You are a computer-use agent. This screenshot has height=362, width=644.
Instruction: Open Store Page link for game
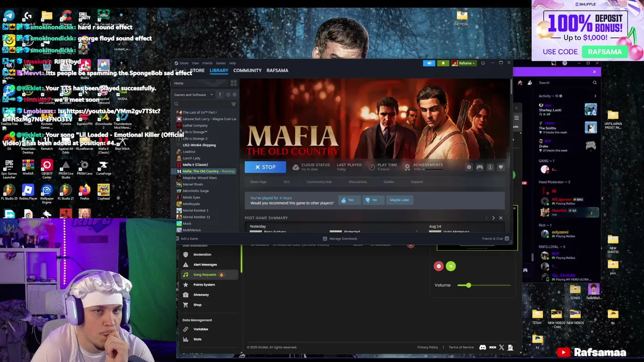tap(259, 182)
